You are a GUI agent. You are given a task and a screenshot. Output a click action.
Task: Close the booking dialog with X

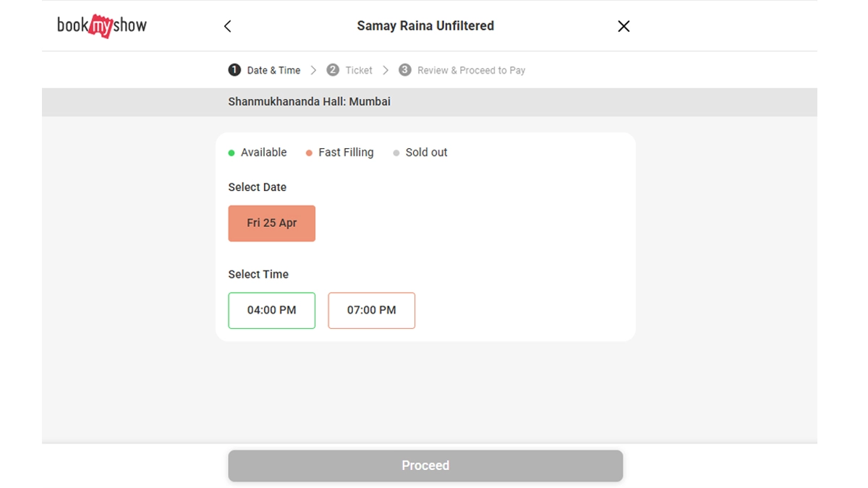pos(624,27)
